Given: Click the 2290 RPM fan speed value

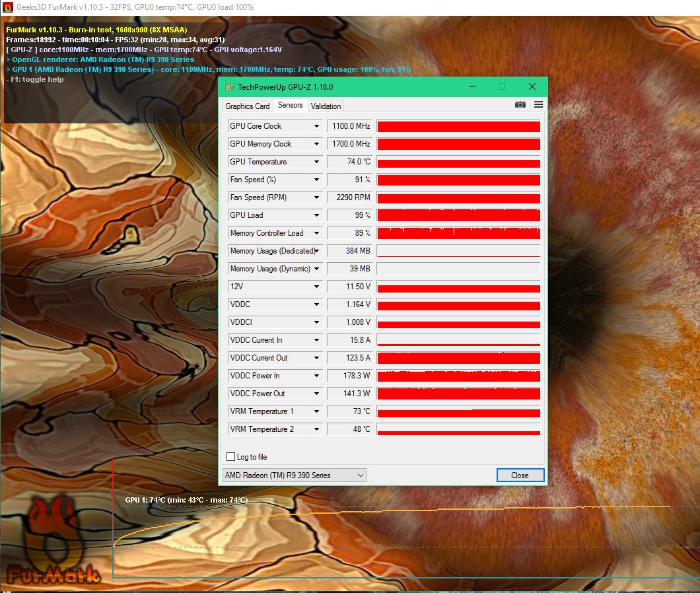Looking at the screenshot, I should [350, 197].
